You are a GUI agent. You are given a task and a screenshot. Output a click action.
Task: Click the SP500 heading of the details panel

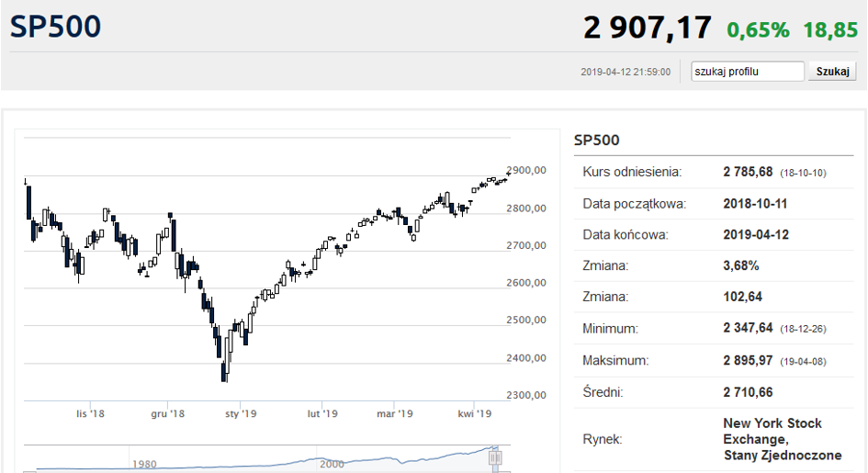tap(597, 141)
